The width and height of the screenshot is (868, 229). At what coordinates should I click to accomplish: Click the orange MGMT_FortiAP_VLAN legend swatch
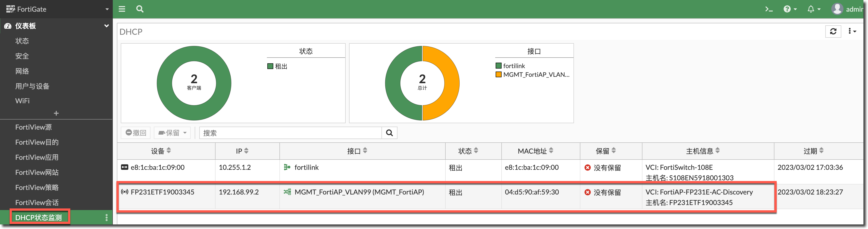498,75
